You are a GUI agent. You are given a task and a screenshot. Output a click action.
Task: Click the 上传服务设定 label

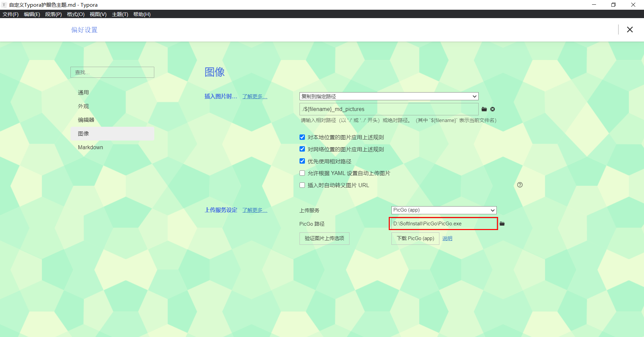tap(221, 210)
